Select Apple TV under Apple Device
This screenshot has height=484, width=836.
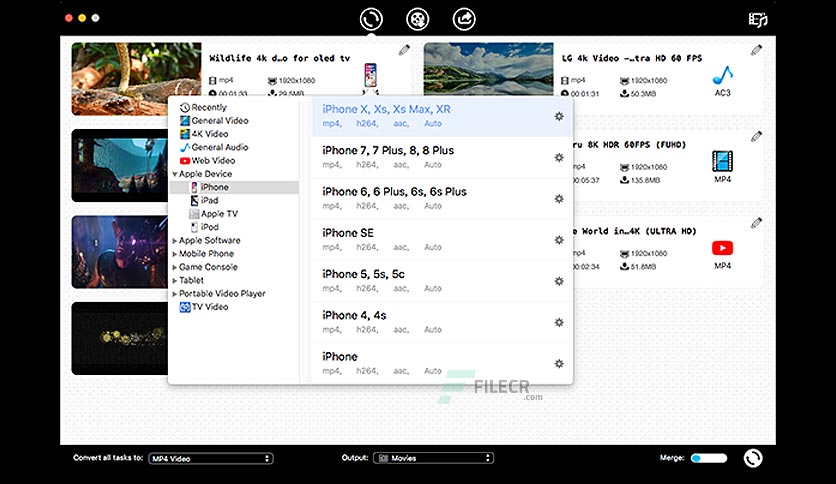click(213, 214)
